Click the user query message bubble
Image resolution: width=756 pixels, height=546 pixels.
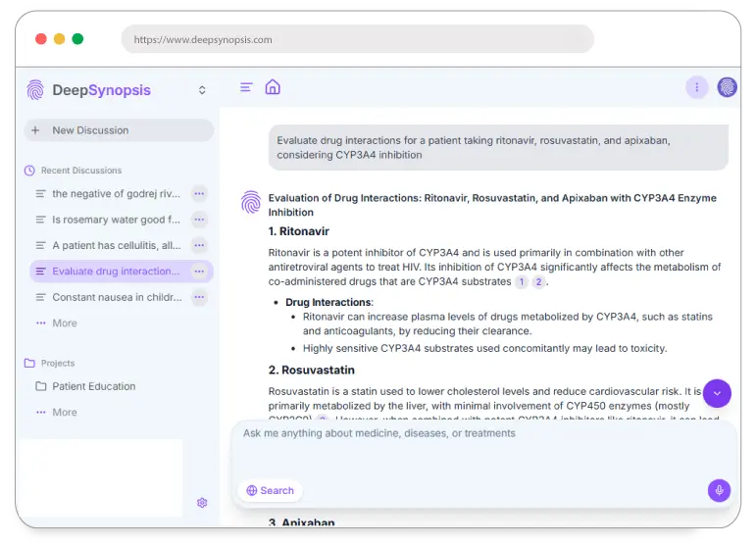click(x=498, y=147)
